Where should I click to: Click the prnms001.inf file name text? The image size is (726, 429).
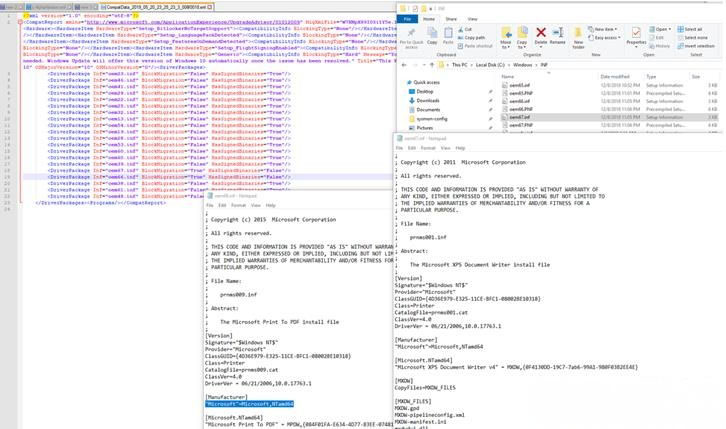428,237
